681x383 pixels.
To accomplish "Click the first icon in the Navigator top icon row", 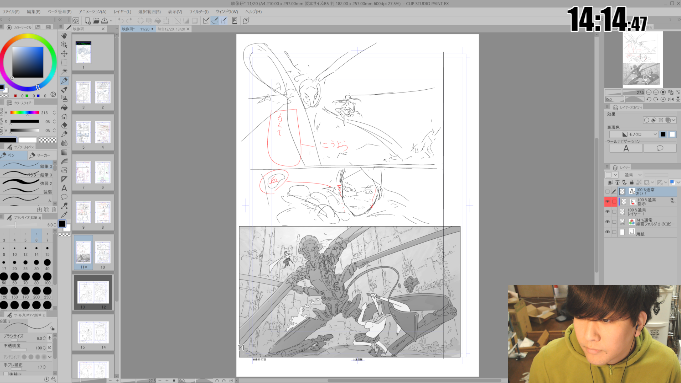I will tap(649, 92).
